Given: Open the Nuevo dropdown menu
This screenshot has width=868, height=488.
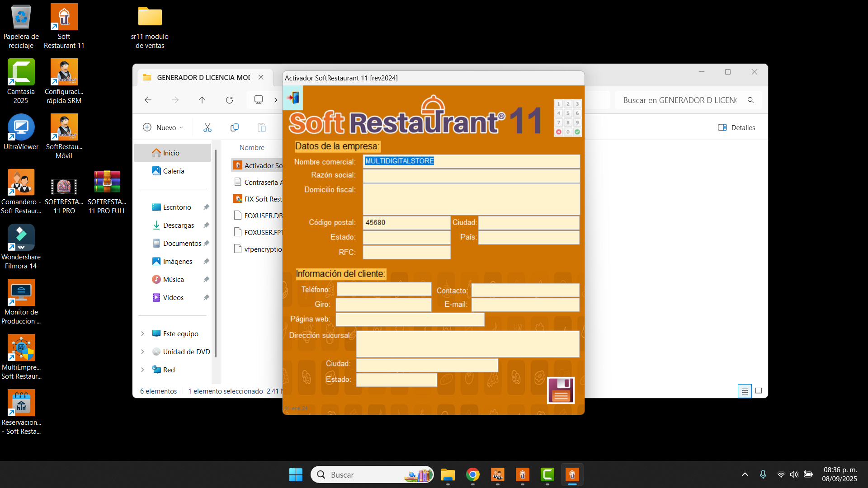Looking at the screenshot, I should (163, 128).
